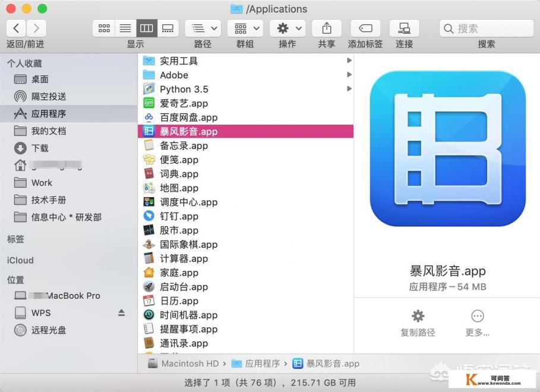Screen dimensions: 540x392
Task: Eject the WPS disk
Action: (x=122, y=313)
